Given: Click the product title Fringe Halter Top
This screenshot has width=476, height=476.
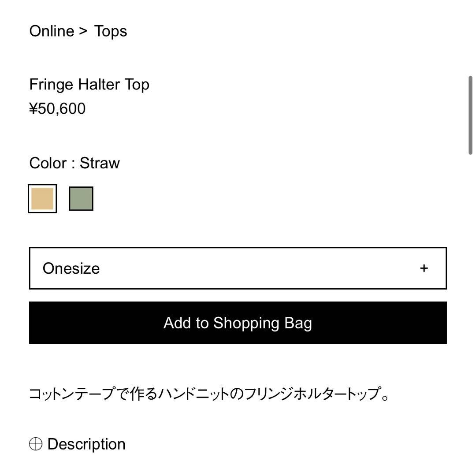Looking at the screenshot, I should tap(89, 84).
